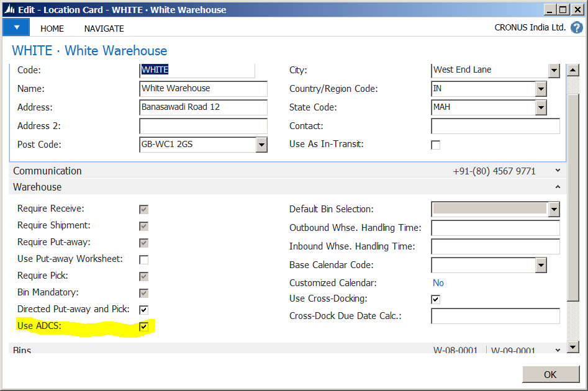Expand the Communication section chevron
The height and width of the screenshot is (391, 588).
click(x=558, y=171)
